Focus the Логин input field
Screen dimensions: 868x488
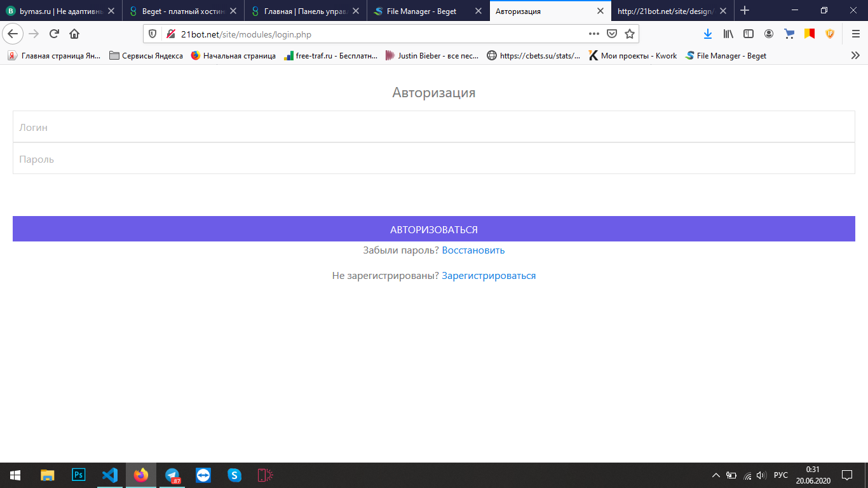coord(433,127)
